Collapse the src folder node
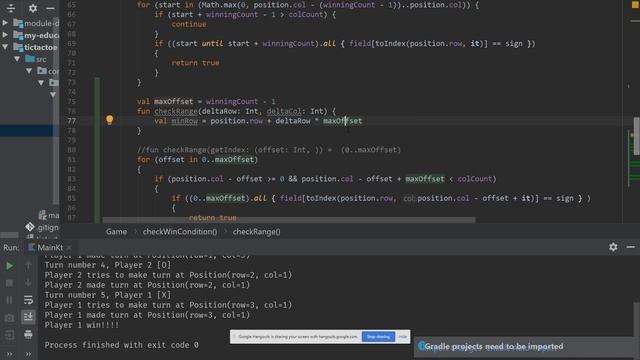The width and height of the screenshot is (640, 360). pos(17,59)
